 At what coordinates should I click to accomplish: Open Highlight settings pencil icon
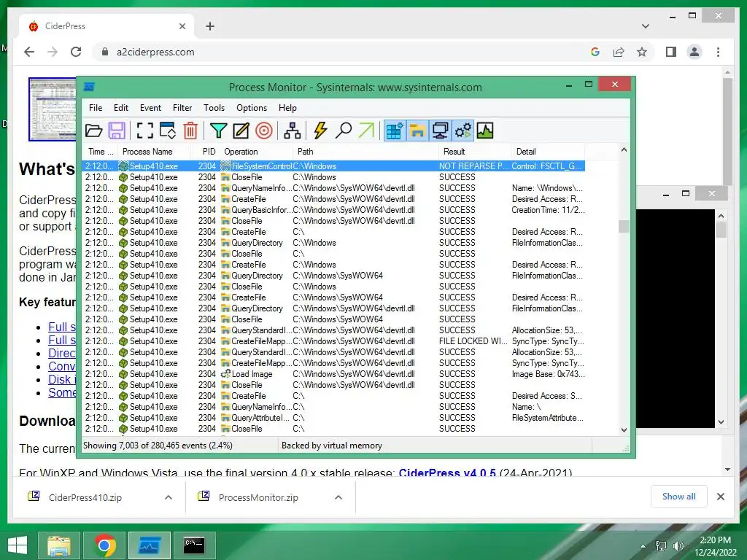241,131
